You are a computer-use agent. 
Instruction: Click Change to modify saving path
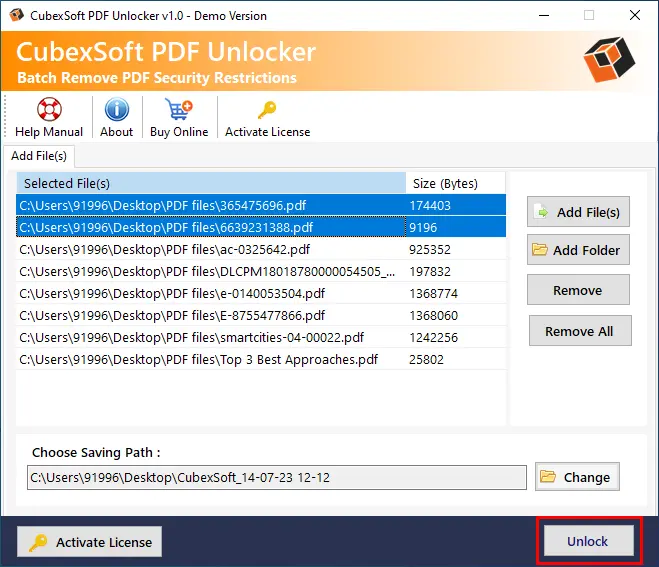(577, 477)
